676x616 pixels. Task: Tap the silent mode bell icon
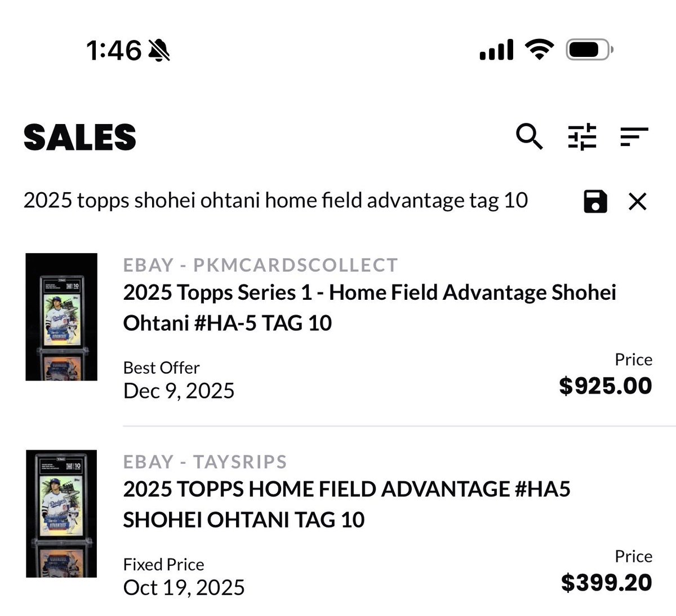click(x=159, y=51)
